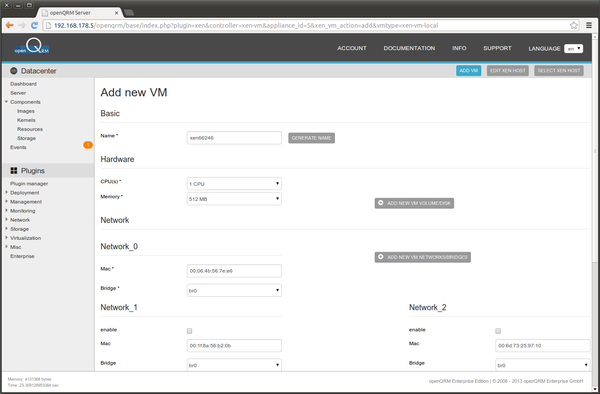The height and width of the screenshot is (394, 600).
Task: Open Server in the sidebar
Action: click(x=18, y=93)
